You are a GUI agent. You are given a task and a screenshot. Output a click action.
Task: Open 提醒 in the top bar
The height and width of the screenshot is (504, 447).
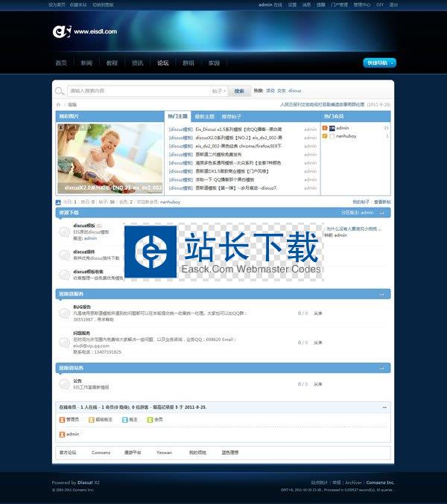point(320,4)
